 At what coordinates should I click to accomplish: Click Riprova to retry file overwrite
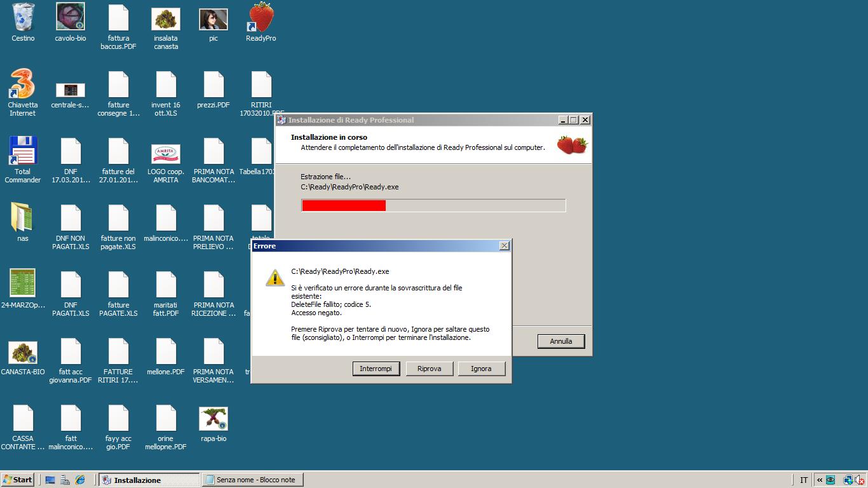click(x=429, y=369)
